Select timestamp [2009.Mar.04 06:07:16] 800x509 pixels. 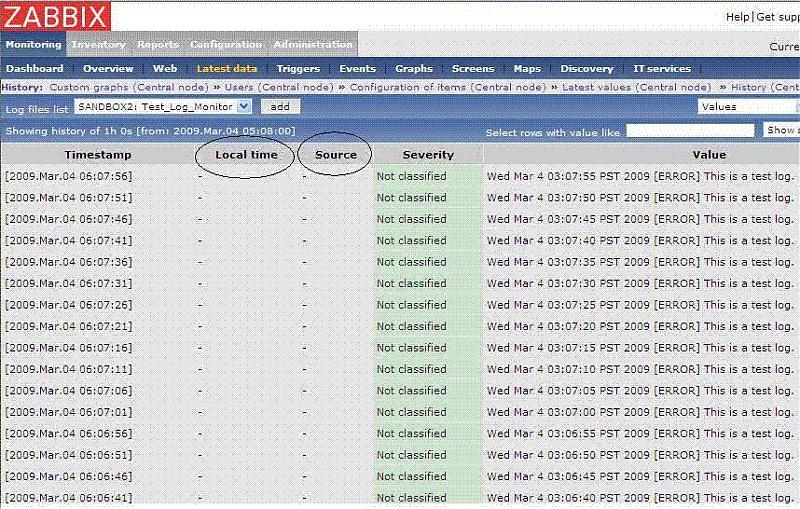pos(68,347)
